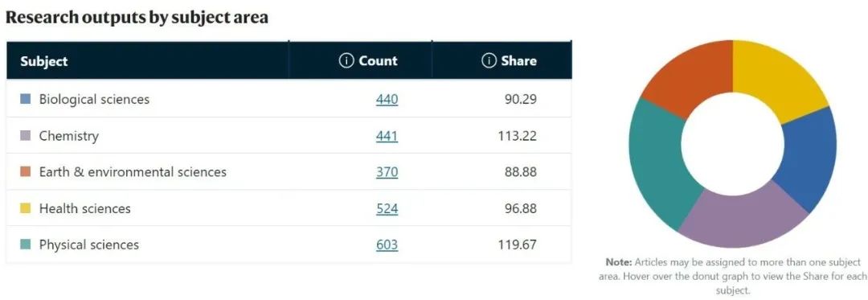Image resolution: width=868 pixels, height=300 pixels.
Task: Click the info icon beside Count header
Action: point(346,61)
